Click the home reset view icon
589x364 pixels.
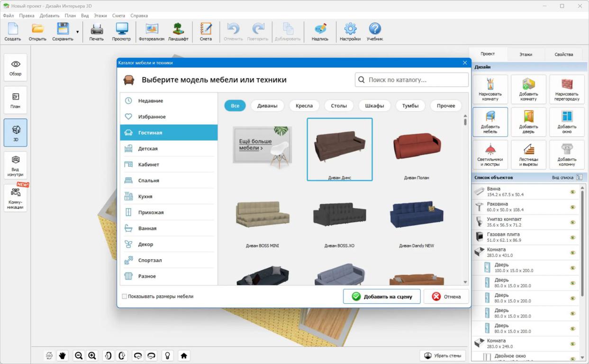coord(184,355)
